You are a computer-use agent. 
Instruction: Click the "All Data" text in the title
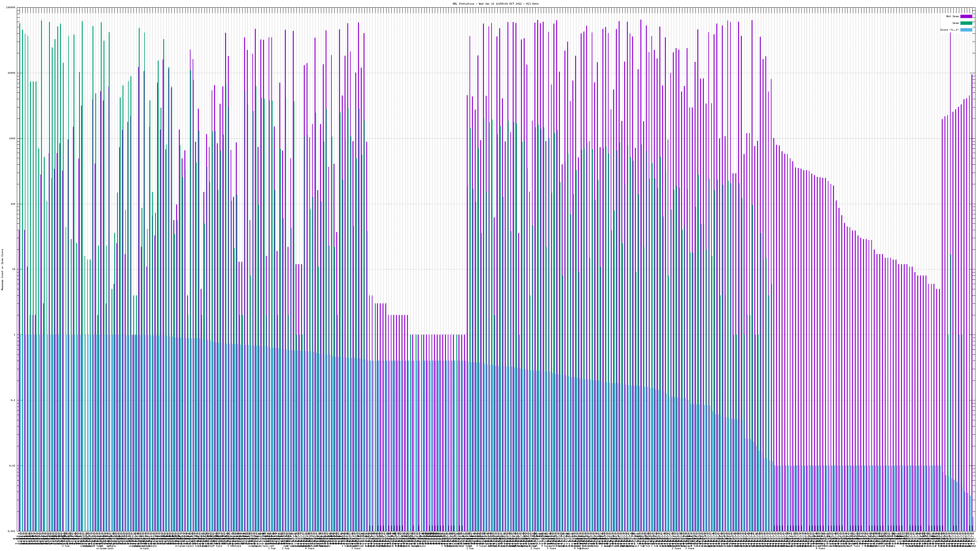click(x=532, y=4)
